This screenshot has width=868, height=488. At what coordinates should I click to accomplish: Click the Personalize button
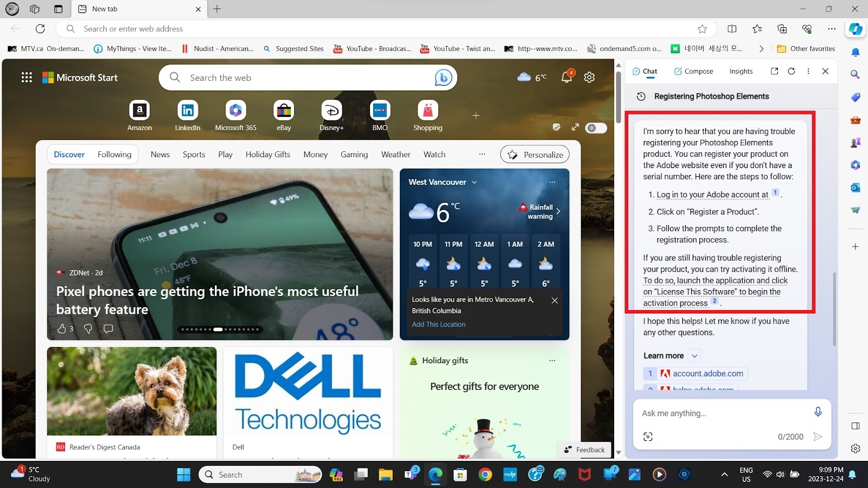535,155
